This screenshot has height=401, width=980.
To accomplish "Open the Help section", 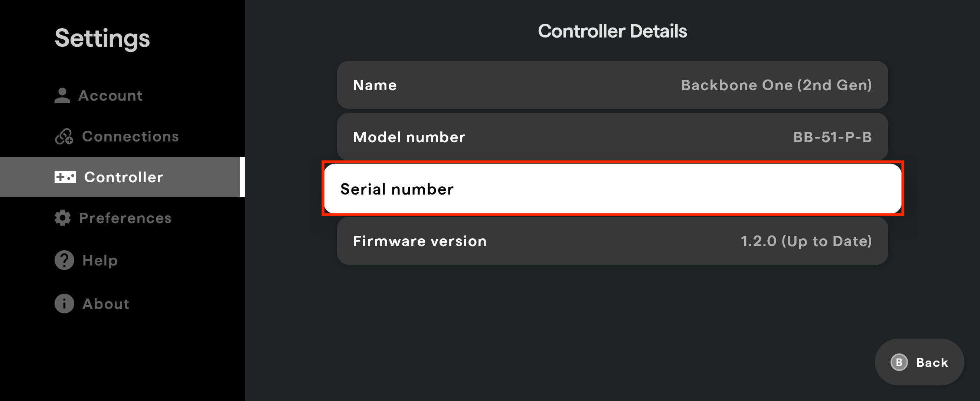I will click(x=100, y=260).
